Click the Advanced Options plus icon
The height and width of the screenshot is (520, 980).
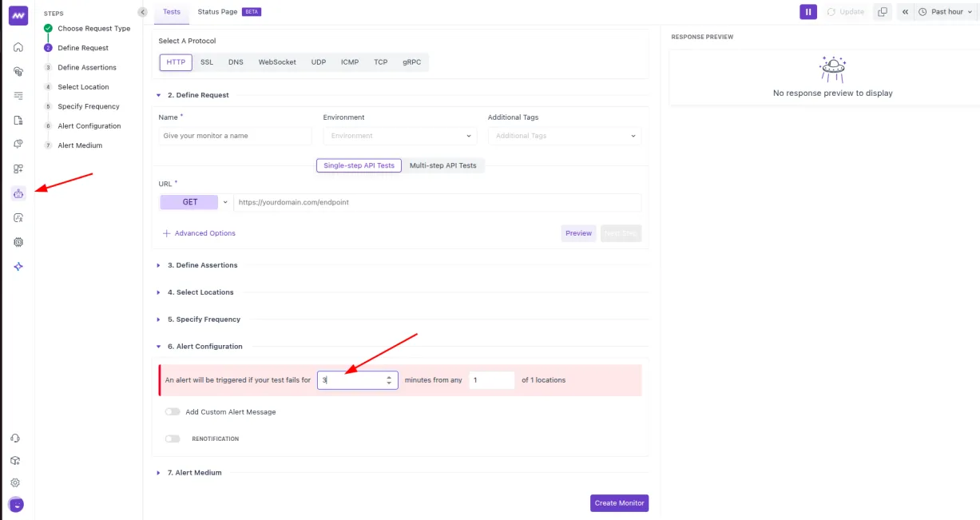point(167,233)
